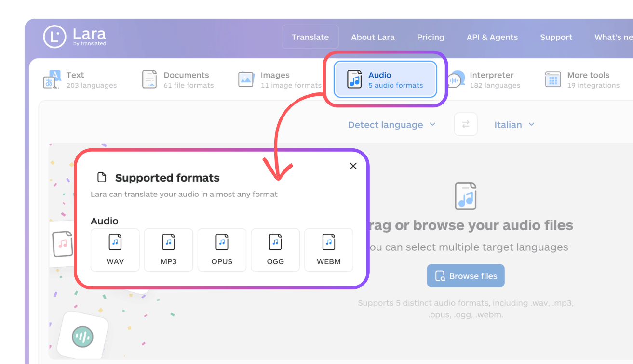Select the WAV format tile
633x364 pixels.
coord(115,250)
